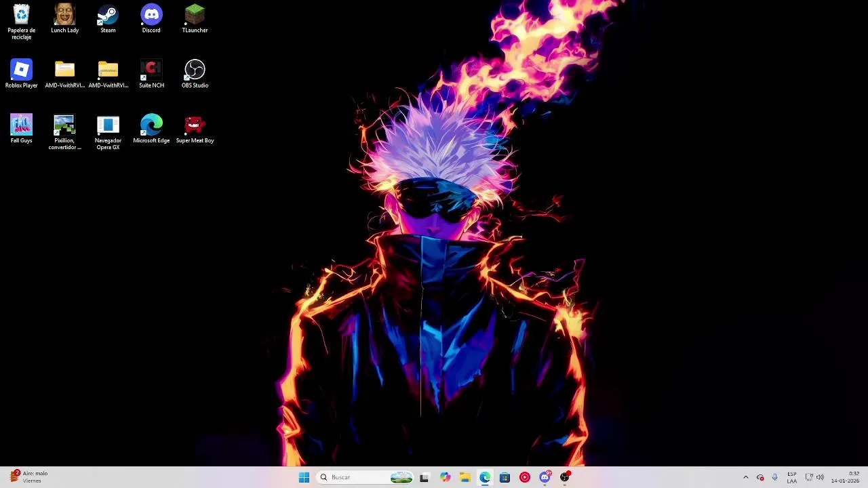
Task: Open YouTube Music from the taskbar
Action: click(524, 477)
